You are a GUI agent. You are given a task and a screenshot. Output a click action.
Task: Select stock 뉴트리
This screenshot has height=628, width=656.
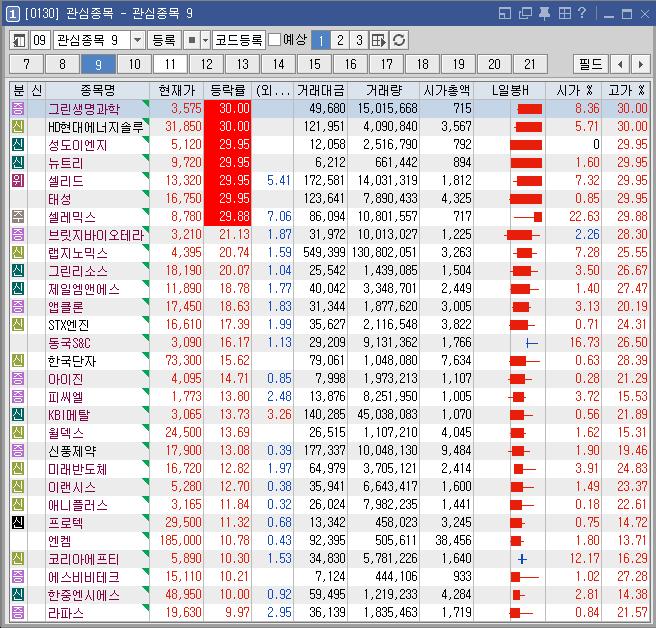coord(66,163)
